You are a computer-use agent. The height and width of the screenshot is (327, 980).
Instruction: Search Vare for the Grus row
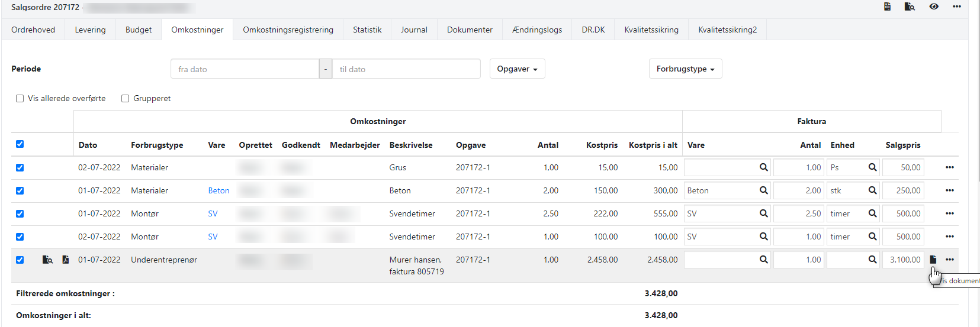763,167
